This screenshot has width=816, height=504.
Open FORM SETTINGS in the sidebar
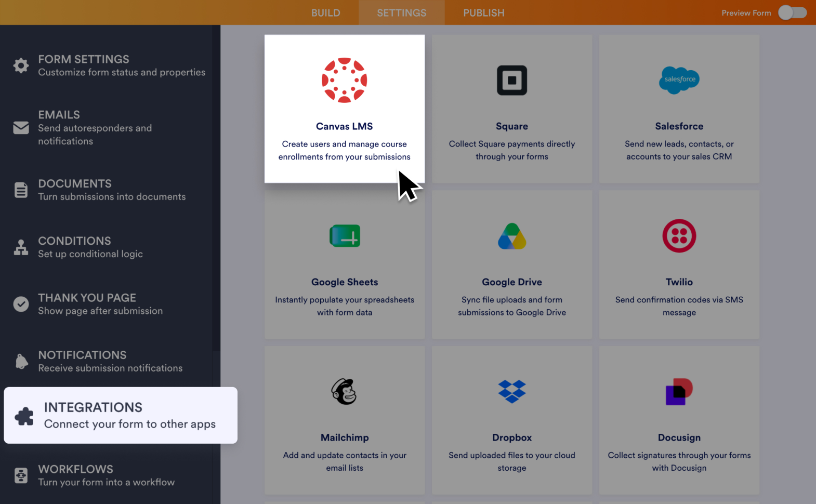84,59
